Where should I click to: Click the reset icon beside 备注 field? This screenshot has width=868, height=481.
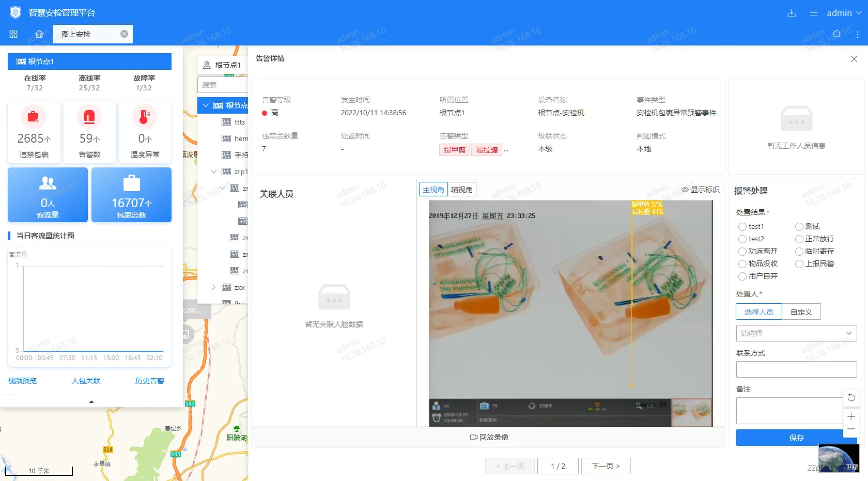850,398
